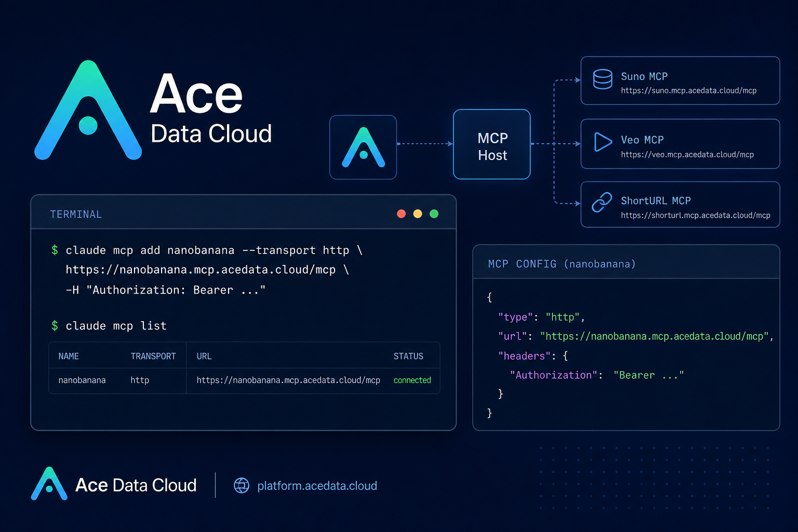Click the URL column header
The image size is (798, 532).
204,356
